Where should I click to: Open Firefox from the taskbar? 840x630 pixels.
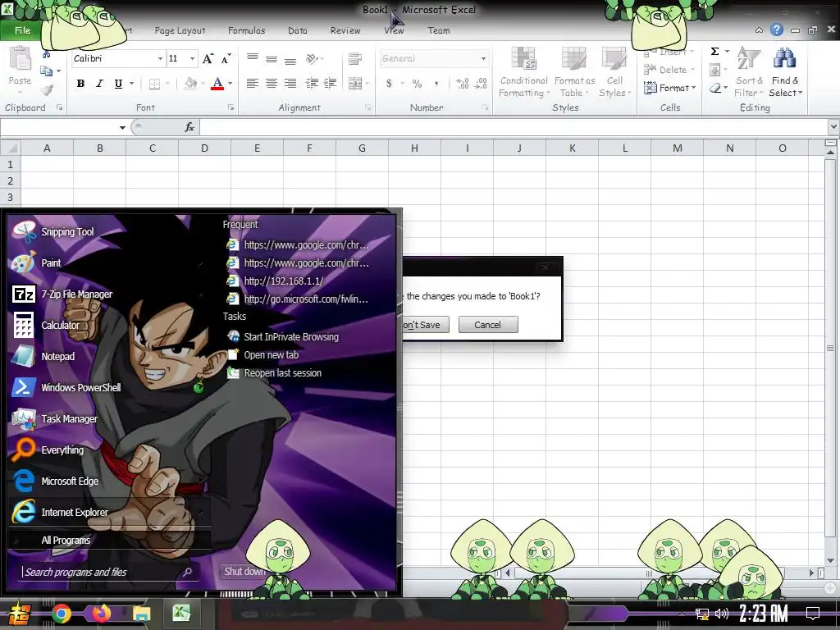[101, 614]
